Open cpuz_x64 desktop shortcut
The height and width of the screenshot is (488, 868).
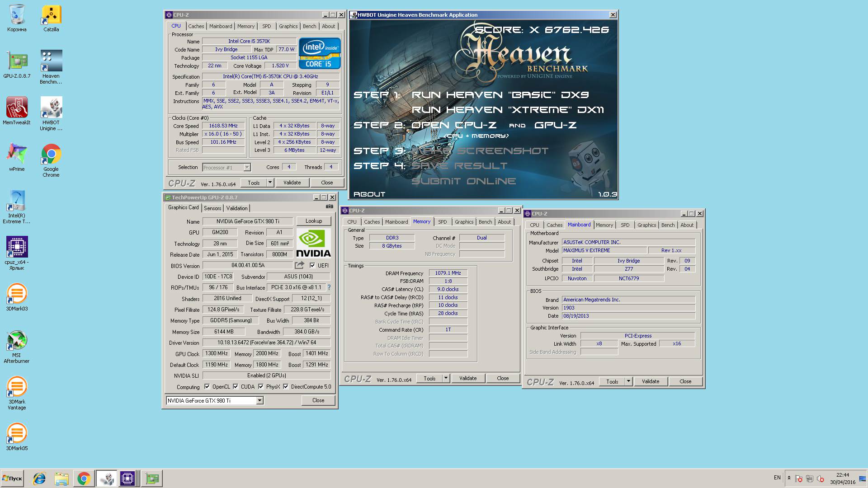coord(17,253)
